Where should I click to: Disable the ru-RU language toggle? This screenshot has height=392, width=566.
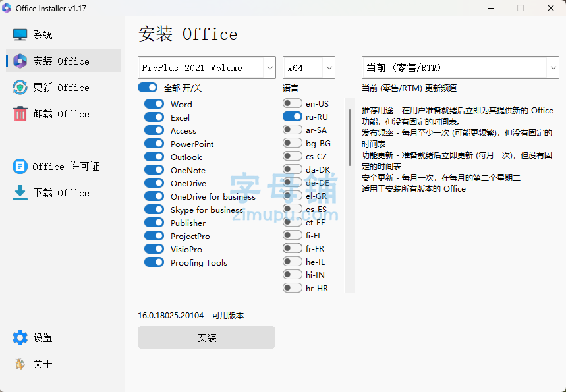click(x=293, y=117)
